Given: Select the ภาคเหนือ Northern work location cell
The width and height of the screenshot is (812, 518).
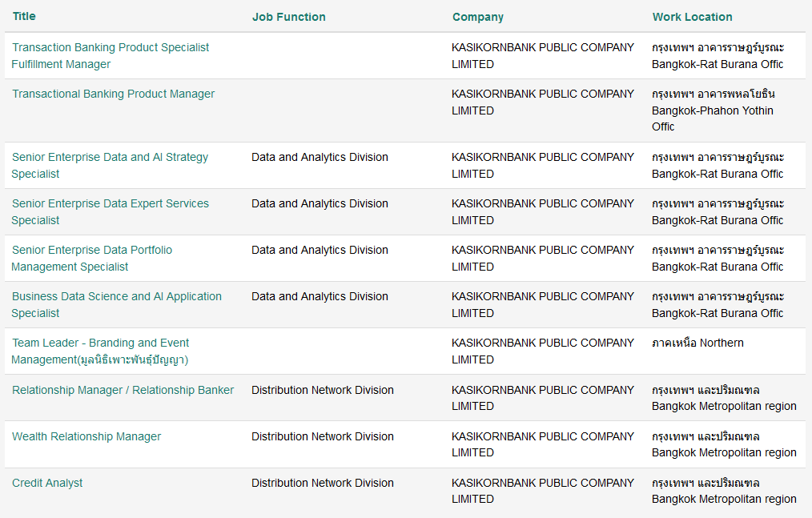Looking at the screenshot, I should 697,343.
